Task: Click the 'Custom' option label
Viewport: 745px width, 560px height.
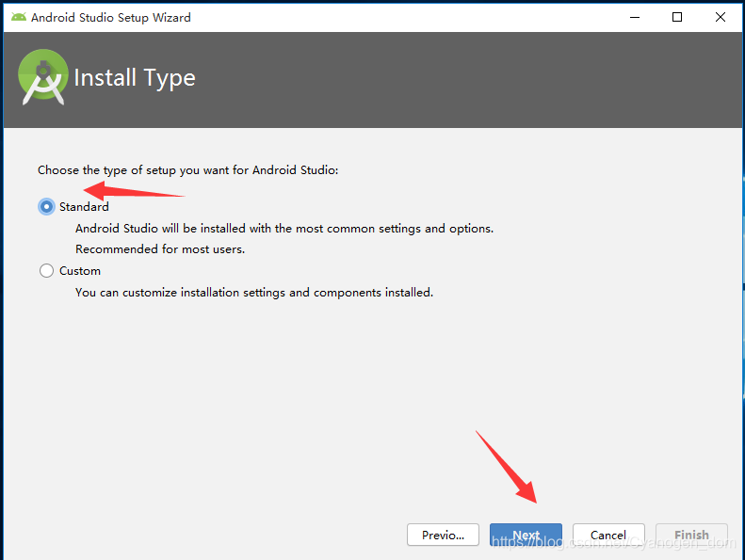Action: coord(80,271)
